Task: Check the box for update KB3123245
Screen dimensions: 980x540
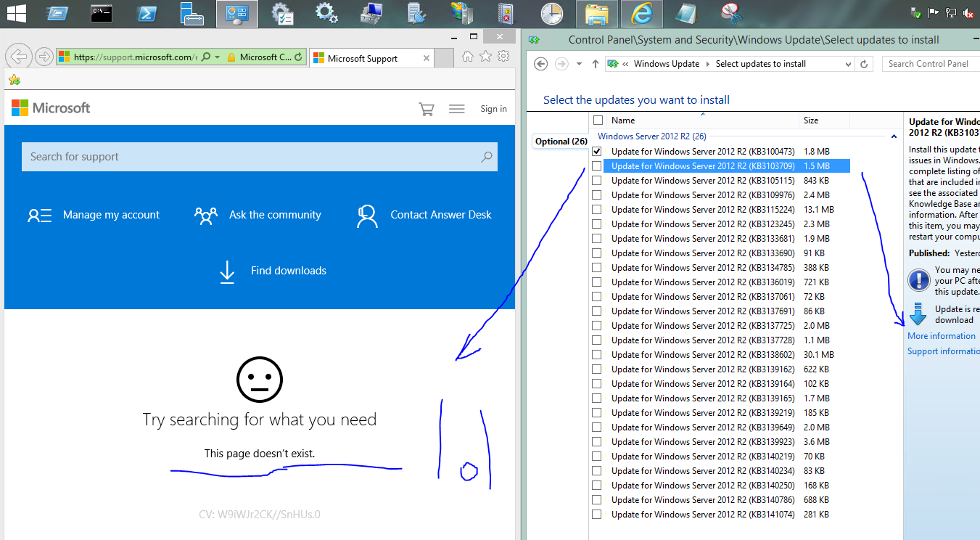Action: click(597, 224)
